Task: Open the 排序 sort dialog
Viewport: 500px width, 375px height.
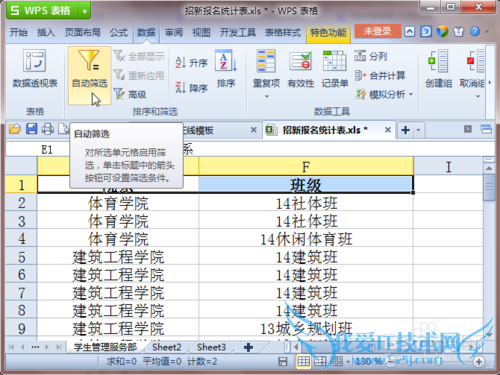Action: [x=226, y=69]
